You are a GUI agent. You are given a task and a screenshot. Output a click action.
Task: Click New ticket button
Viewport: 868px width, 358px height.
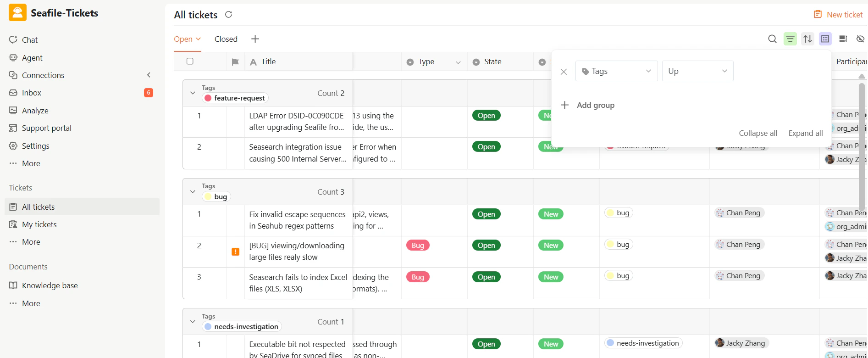coord(838,15)
